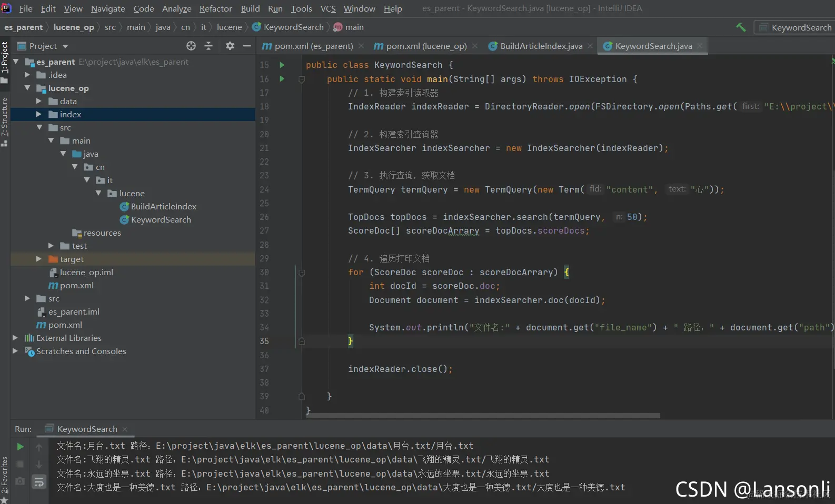Click KeywordSearch breadcrumb in navigation bar
This screenshot has width=835, height=504.
click(288, 27)
